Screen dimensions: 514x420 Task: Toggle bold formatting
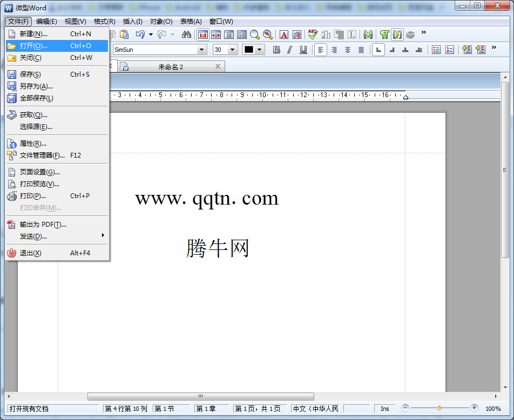[x=276, y=50]
